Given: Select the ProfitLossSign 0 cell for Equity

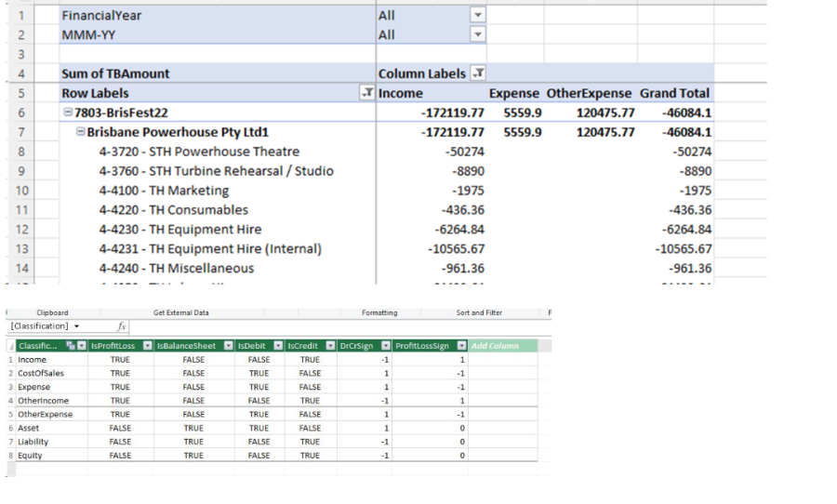Looking at the screenshot, I should (x=430, y=456).
